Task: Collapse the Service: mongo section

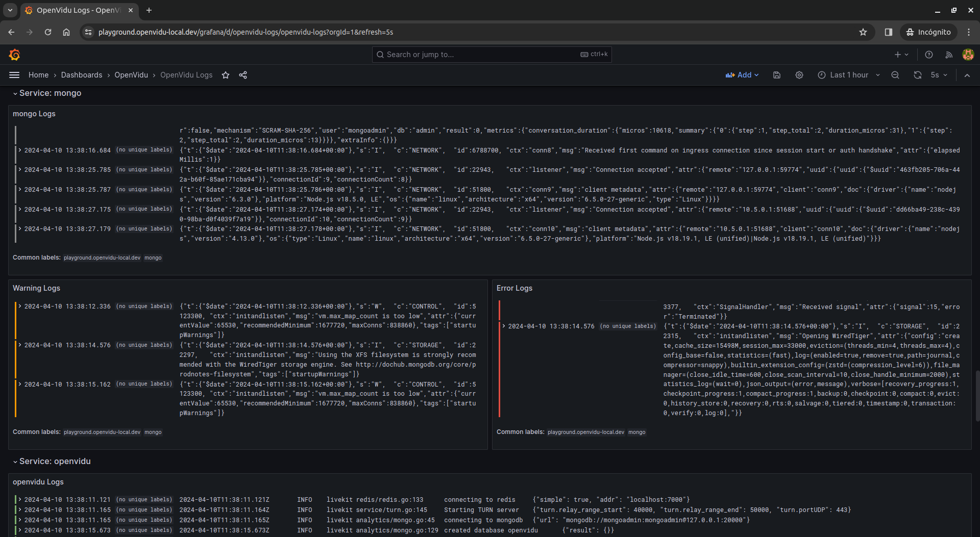Action: (x=15, y=93)
